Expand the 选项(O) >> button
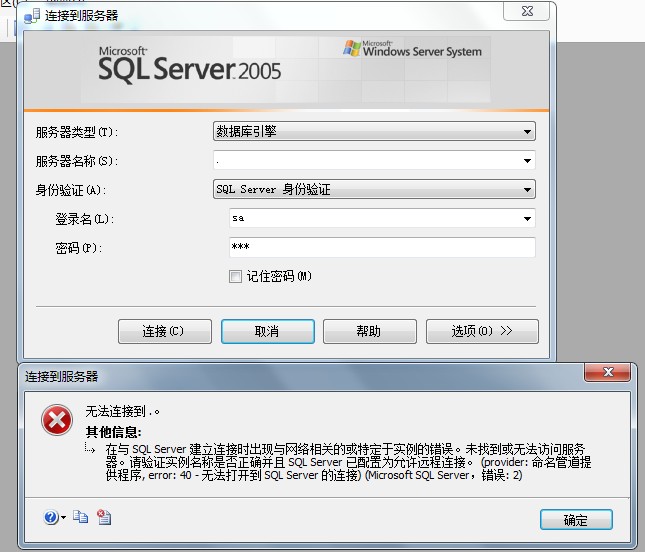Screen dimensions: 645x552 click(x=482, y=332)
